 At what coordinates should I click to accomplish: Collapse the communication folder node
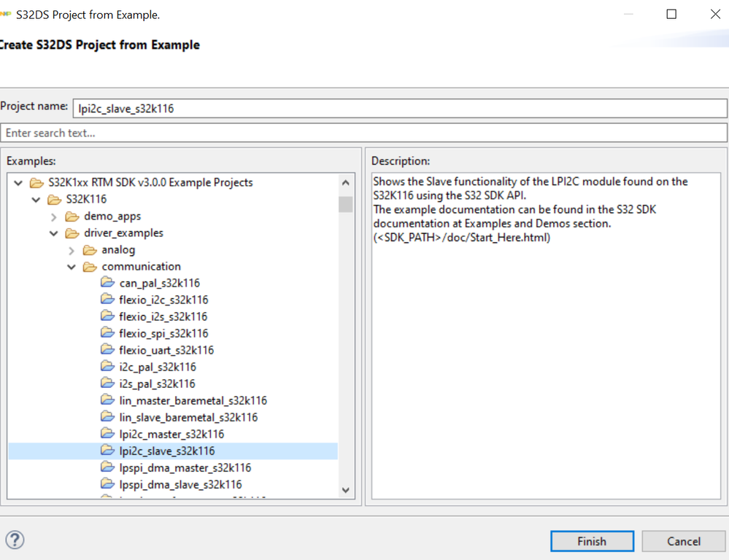click(72, 267)
